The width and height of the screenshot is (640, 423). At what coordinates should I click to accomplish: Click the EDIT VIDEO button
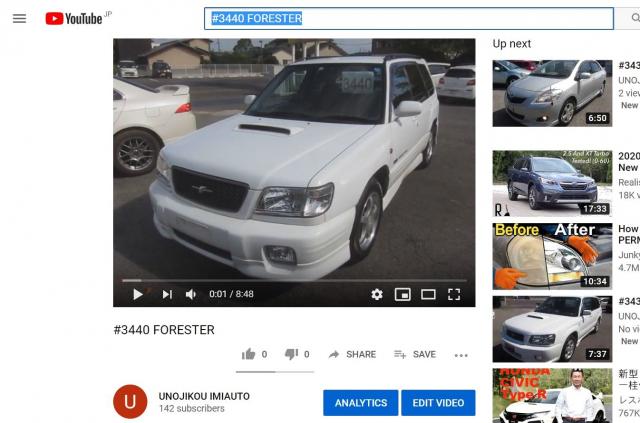[x=438, y=403]
